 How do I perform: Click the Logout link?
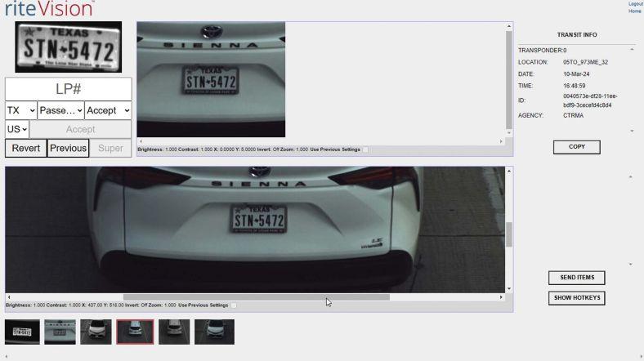coord(635,4)
